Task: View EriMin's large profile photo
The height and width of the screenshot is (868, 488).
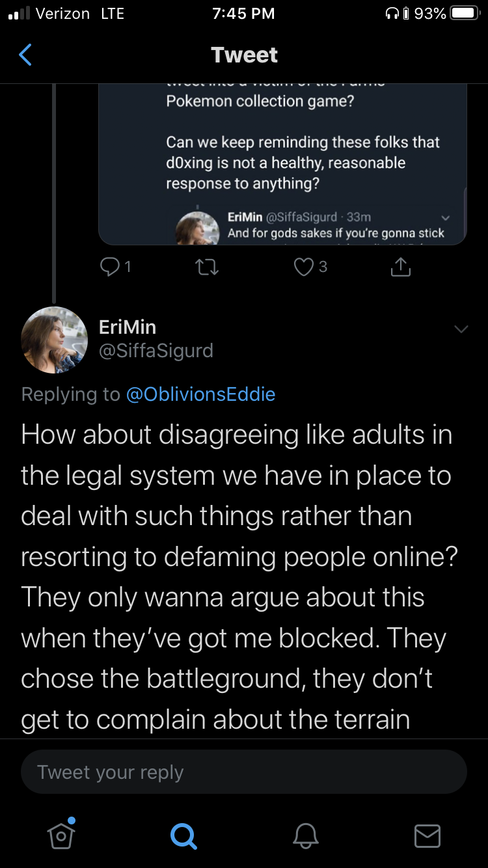Action: pyautogui.click(x=54, y=340)
